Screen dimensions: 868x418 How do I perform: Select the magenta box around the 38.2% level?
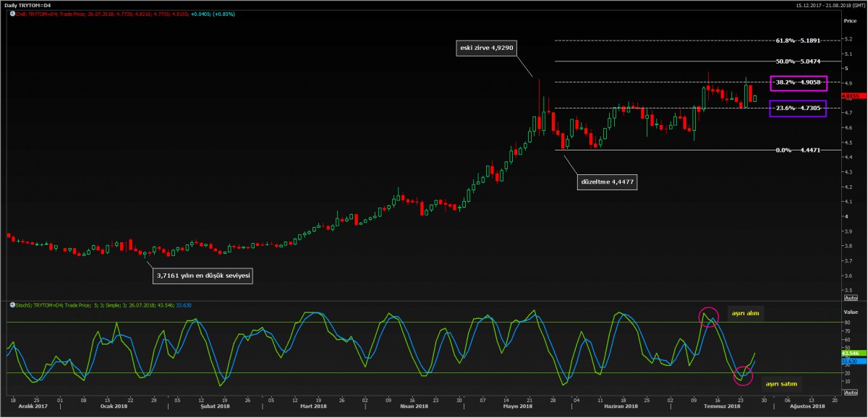click(x=798, y=83)
